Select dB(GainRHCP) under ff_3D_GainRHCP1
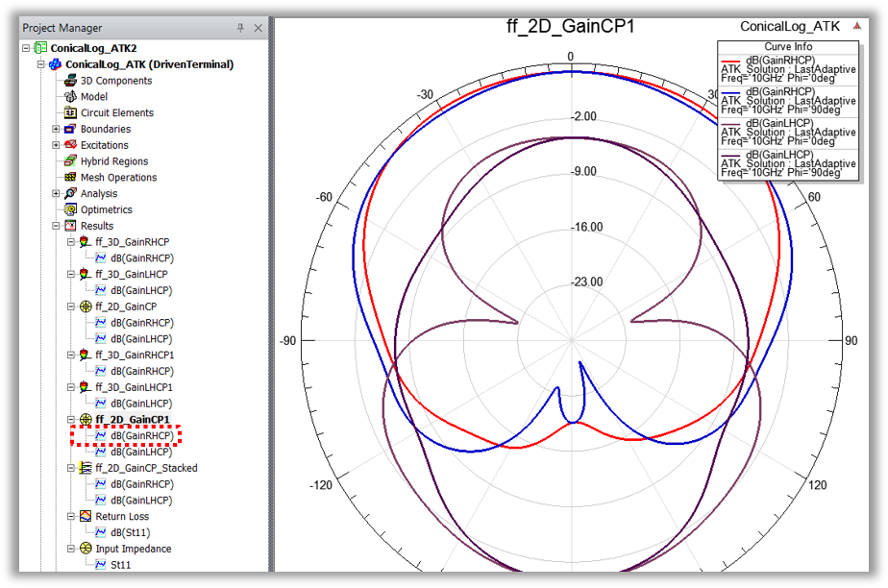This screenshot has width=888, height=588. pyautogui.click(x=142, y=371)
